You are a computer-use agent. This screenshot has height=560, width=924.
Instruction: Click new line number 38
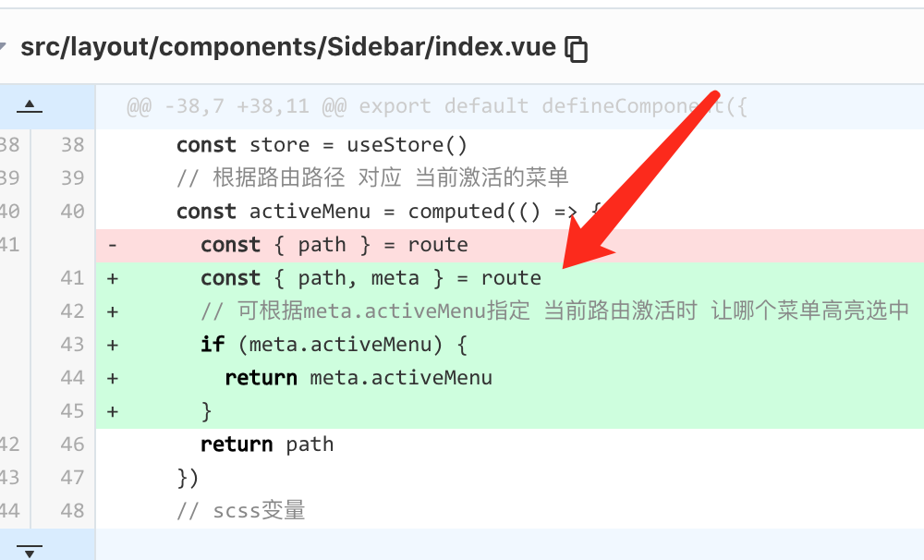pyautogui.click(x=72, y=145)
